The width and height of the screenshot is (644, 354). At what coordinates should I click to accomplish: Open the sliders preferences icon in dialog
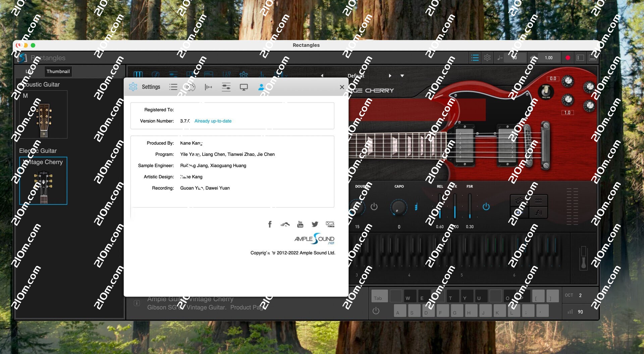[226, 87]
